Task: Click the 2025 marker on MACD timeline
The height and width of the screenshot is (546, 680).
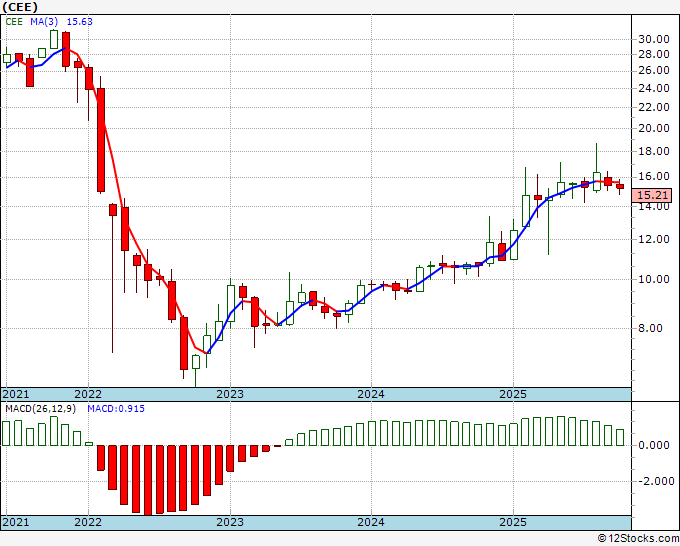Action: click(x=513, y=522)
